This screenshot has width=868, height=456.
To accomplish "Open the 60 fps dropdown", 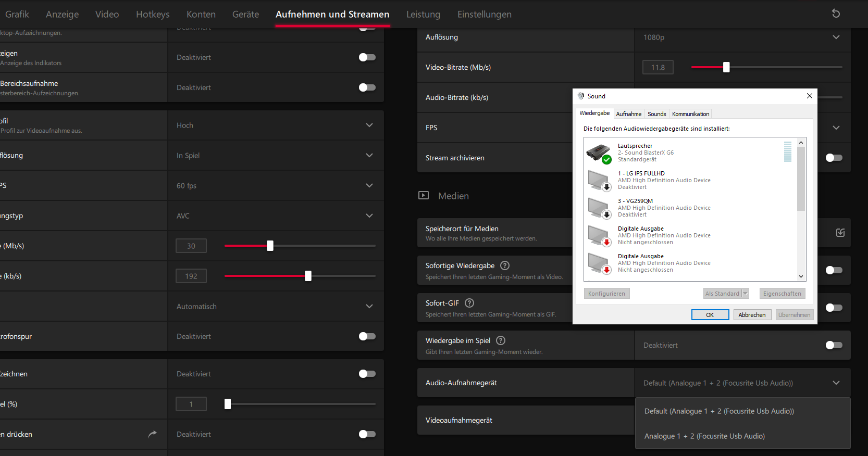I will click(276, 185).
